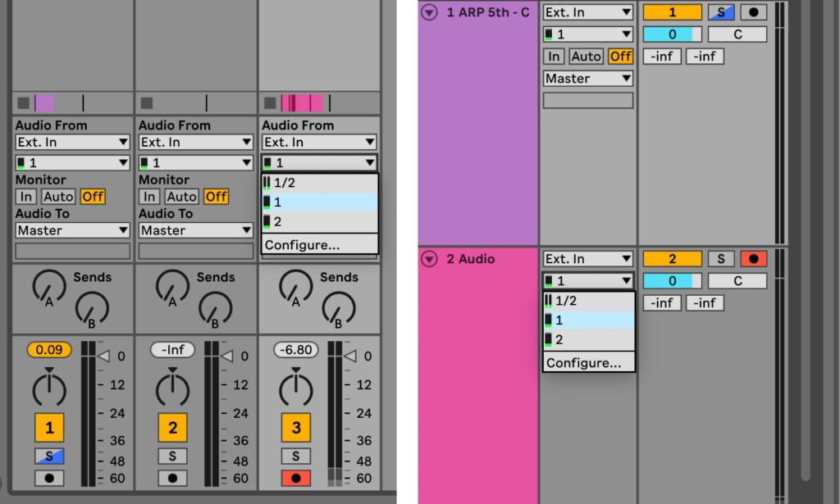The width and height of the screenshot is (840, 504).
Task: Open input channel dropdown on session track 1
Action: point(72,162)
